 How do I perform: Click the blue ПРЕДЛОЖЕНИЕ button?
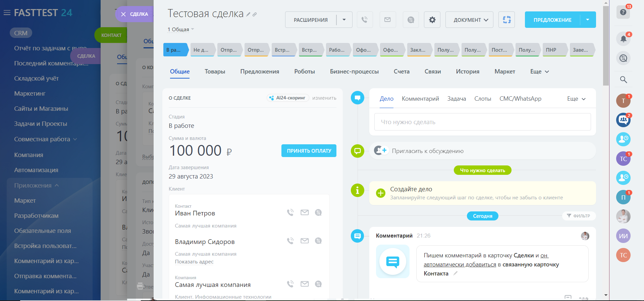(552, 20)
